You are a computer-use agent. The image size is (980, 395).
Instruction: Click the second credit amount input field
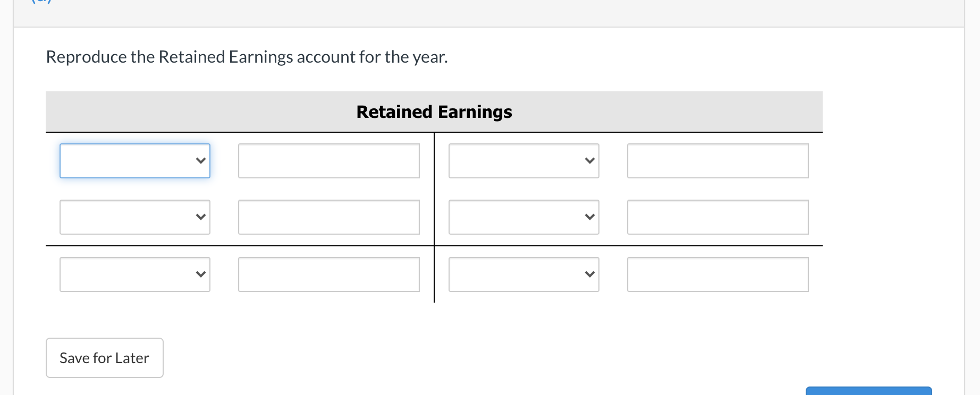[717, 217]
